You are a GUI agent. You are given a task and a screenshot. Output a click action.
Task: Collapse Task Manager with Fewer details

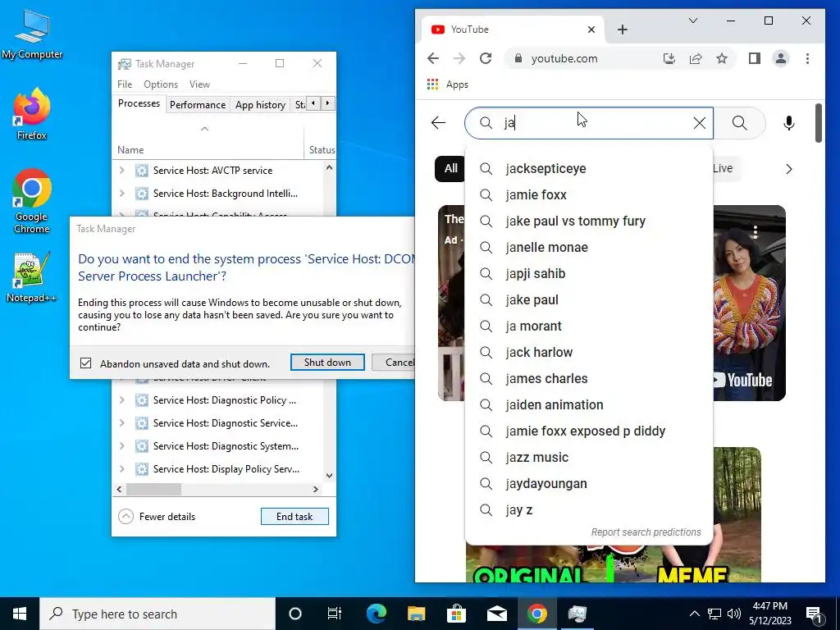click(x=157, y=517)
